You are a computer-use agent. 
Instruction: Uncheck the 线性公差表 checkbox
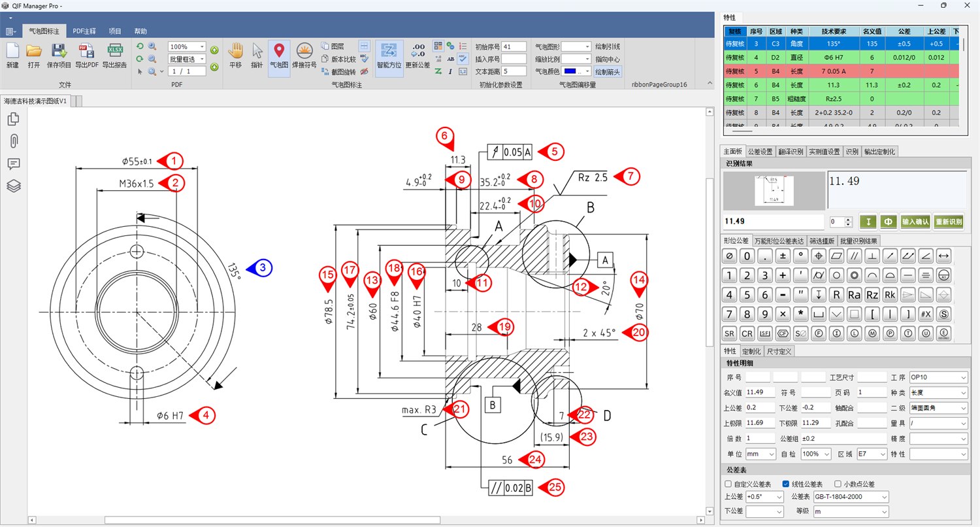tap(786, 484)
